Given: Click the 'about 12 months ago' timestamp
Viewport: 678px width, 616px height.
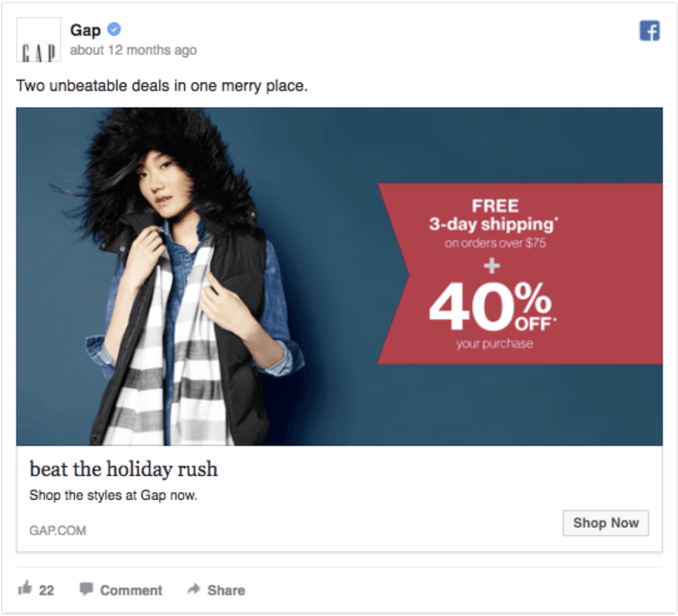Looking at the screenshot, I should [133, 51].
